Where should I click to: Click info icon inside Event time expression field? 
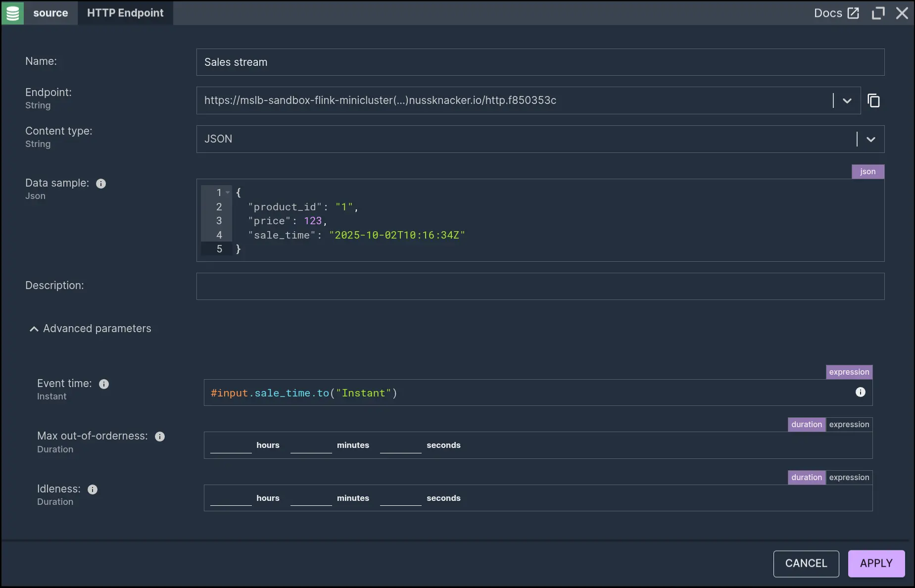[861, 392]
